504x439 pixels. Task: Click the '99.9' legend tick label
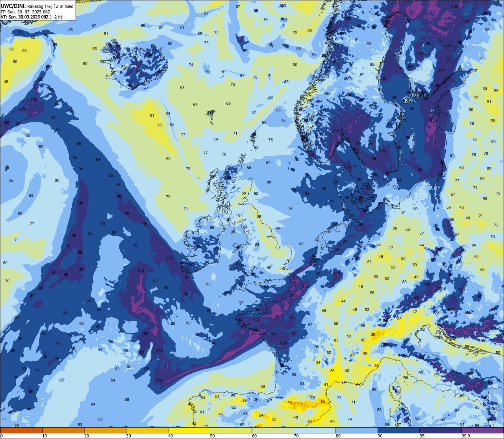coord(466,436)
